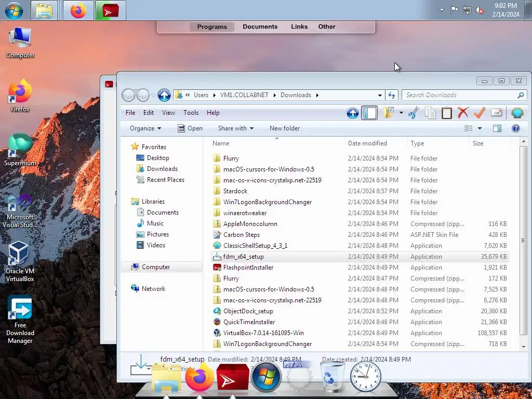Click the Classic Shell Up one level toolbar icon
The height and width of the screenshot is (399, 532).
(x=353, y=113)
